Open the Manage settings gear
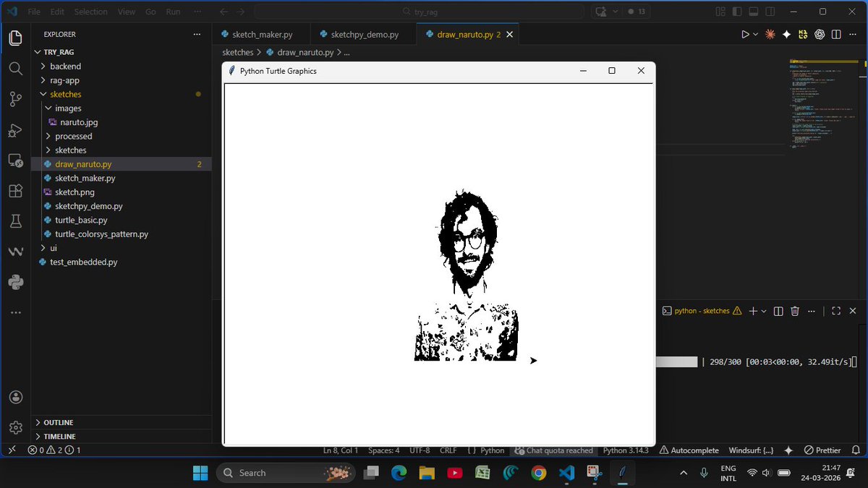This screenshot has height=488, width=868. coord(15,428)
